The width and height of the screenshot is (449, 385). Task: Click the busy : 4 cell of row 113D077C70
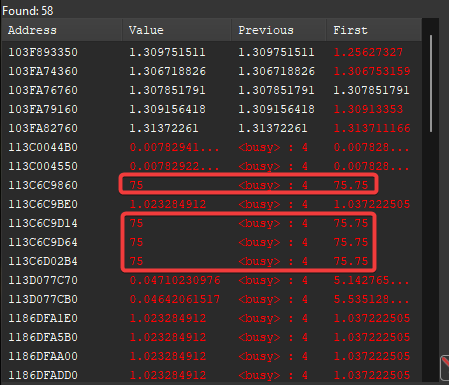[x=273, y=280]
